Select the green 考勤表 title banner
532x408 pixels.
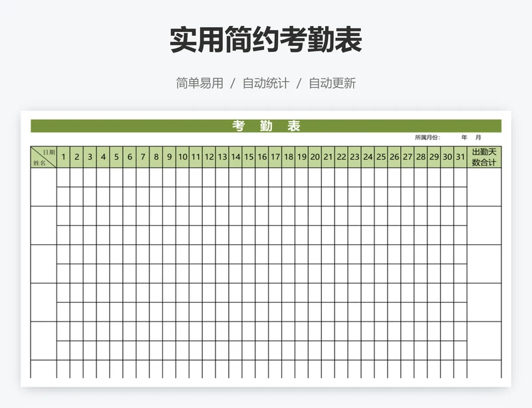[x=266, y=126]
